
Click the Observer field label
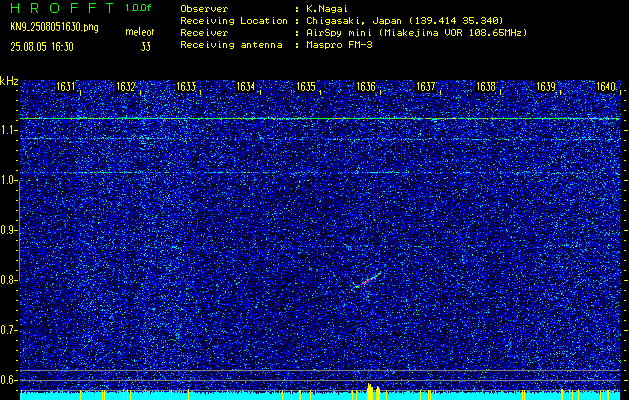coord(204,9)
